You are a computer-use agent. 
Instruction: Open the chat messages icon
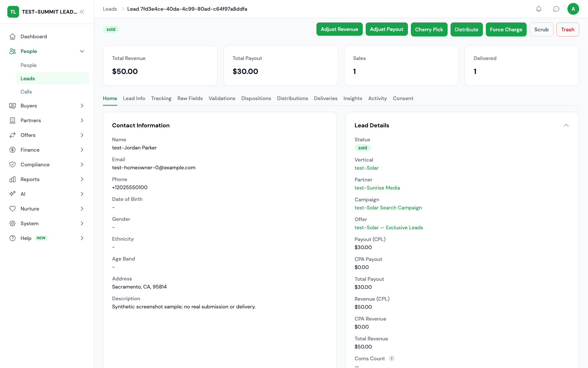(x=556, y=9)
